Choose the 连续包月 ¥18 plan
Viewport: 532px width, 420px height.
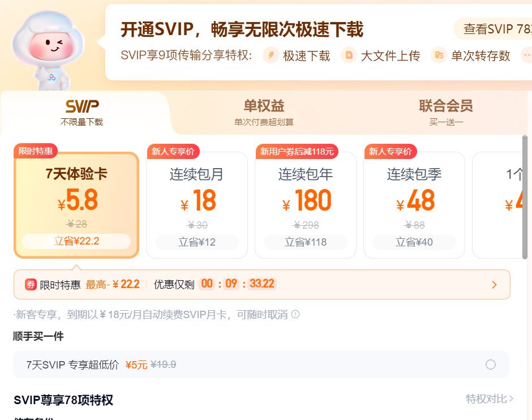tap(197, 205)
